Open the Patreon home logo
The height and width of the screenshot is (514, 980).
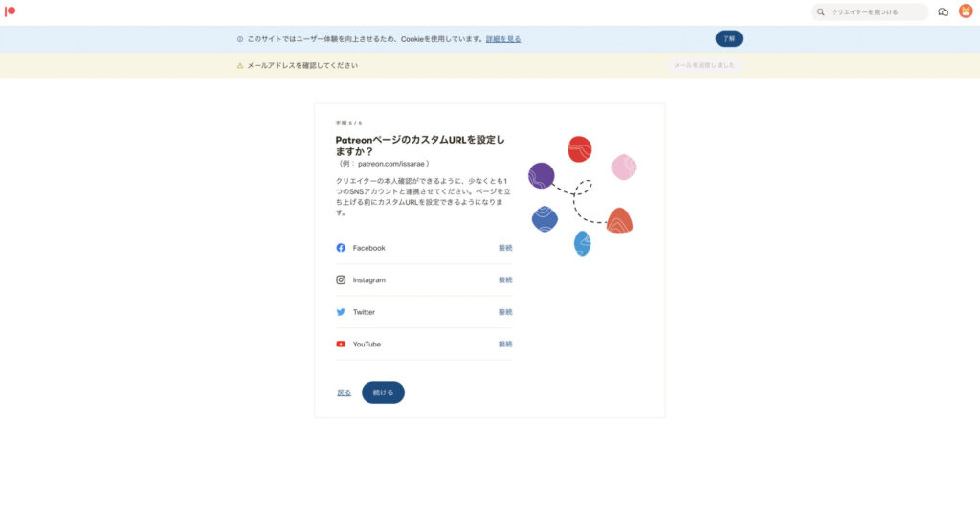point(10,11)
